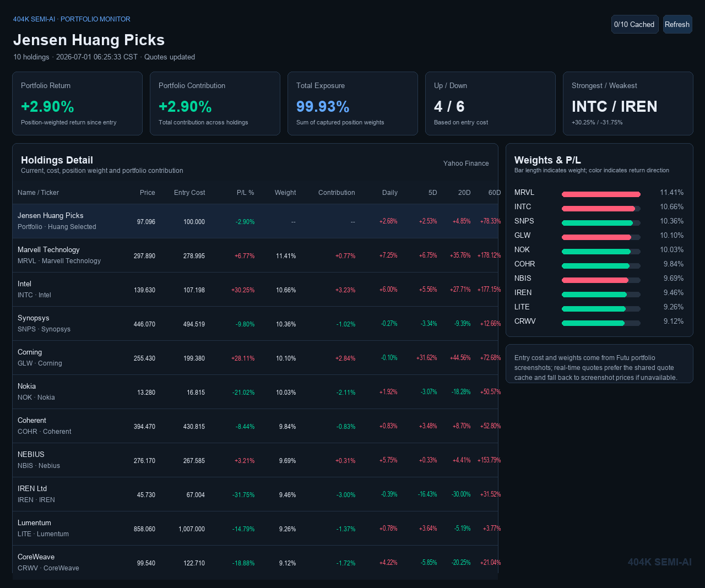Viewport: 705px width, 588px height.
Task: Click the MRVL weight bar
Action: pyautogui.click(x=601, y=194)
